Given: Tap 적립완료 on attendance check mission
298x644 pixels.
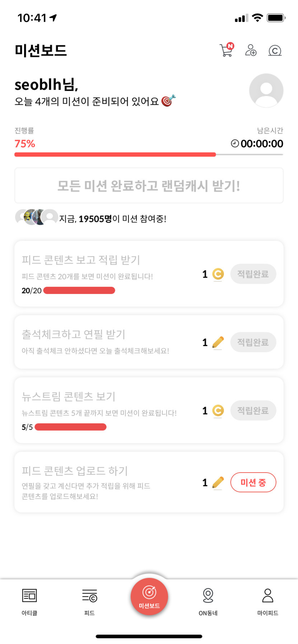Looking at the screenshot, I should [253, 342].
